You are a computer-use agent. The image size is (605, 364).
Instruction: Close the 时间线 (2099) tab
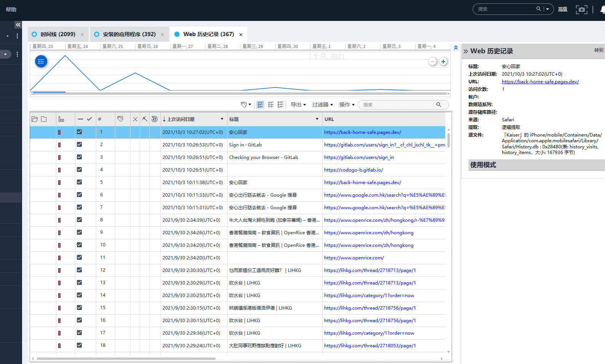(x=82, y=35)
